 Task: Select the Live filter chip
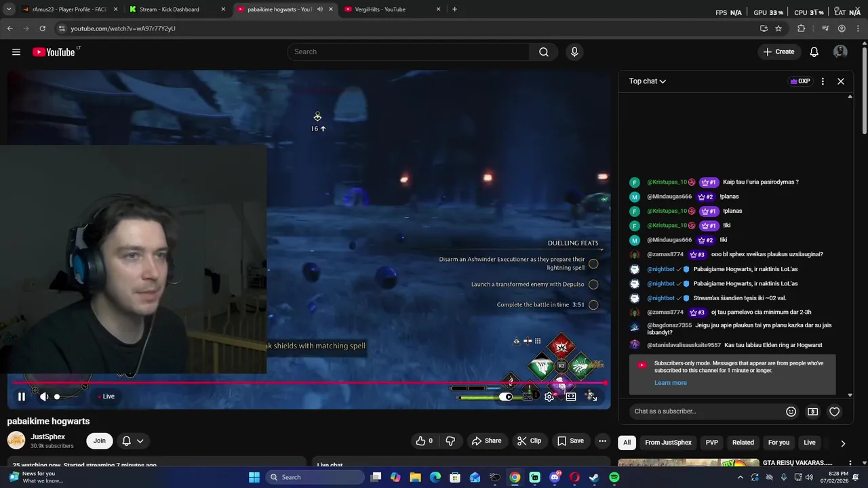coord(810,443)
